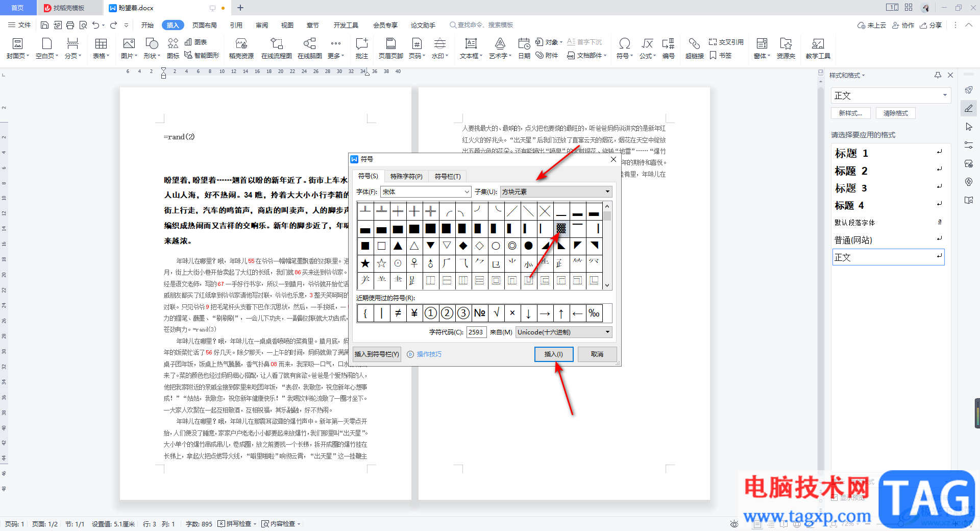Switch to the Special Characters (特殊字符) tab
980x531 pixels.
click(x=406, y=176)
